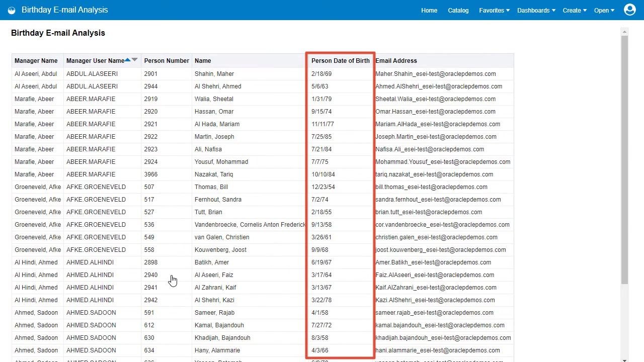The height and width of the screenshot is (362, 644).
Task: Select the name 'Batikh, Amer'
Action: pyautogui.click(x=212, y=262)
